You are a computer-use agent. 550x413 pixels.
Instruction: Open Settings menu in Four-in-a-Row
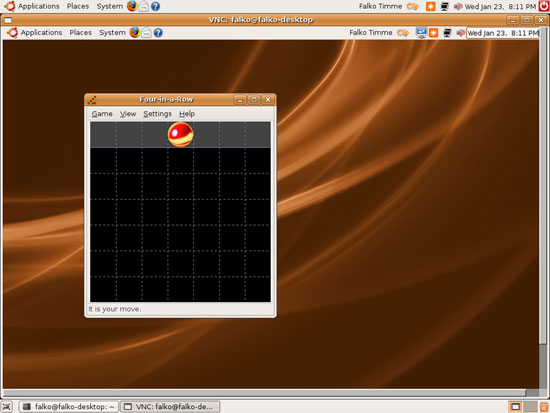(x=157, y=114)
